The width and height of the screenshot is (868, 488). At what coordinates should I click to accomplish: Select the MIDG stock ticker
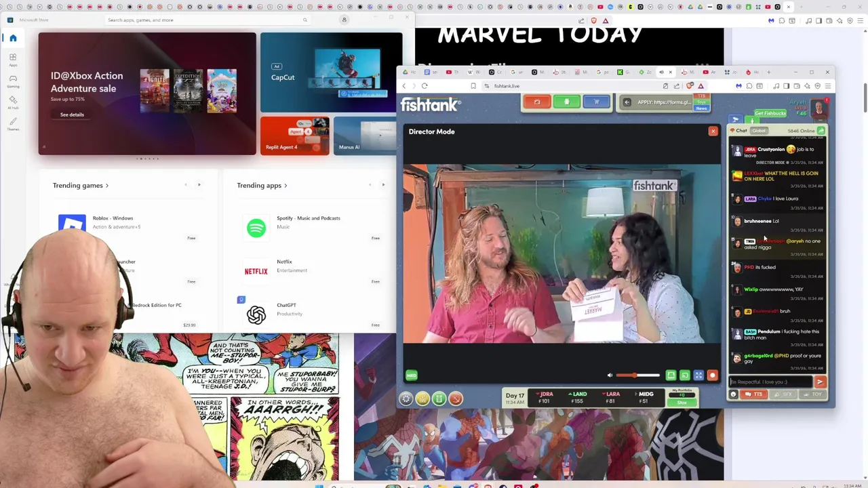(x=644, y=397)
